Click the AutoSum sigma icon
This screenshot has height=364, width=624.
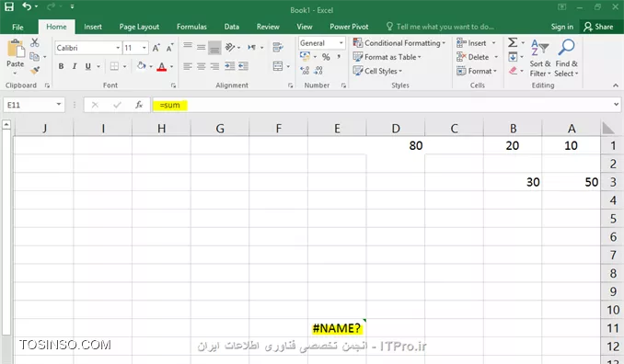point(513,42)
